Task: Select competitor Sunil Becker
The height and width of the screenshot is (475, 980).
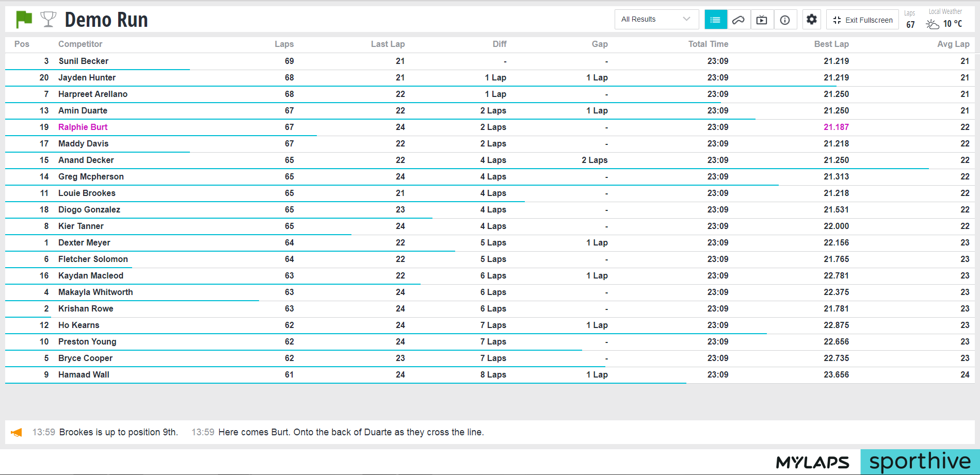Action: pos(83,61)
